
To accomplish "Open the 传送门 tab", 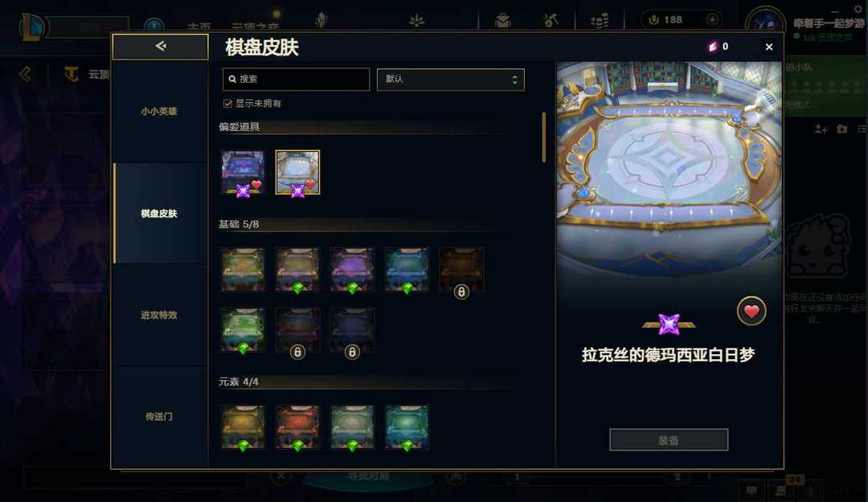I will tap(159, 416).
